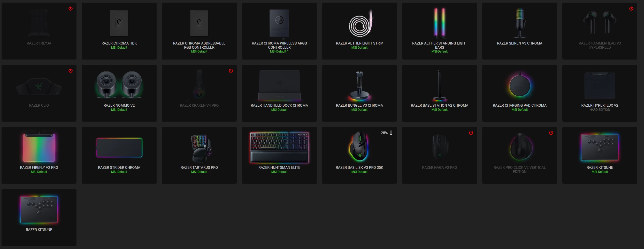Click "MSI-Default 1" under Chroma Wireless ARGB Controller
644x249 pixels.
point(279,52)
